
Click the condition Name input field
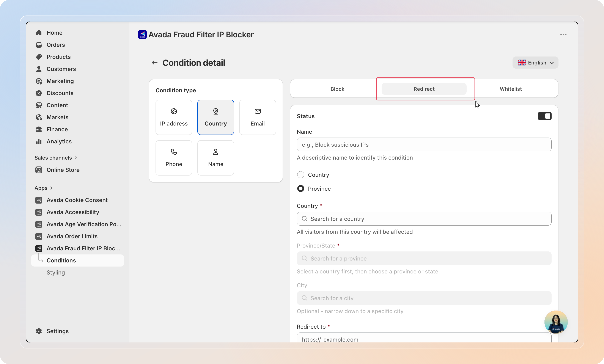[x=424, y=144]
